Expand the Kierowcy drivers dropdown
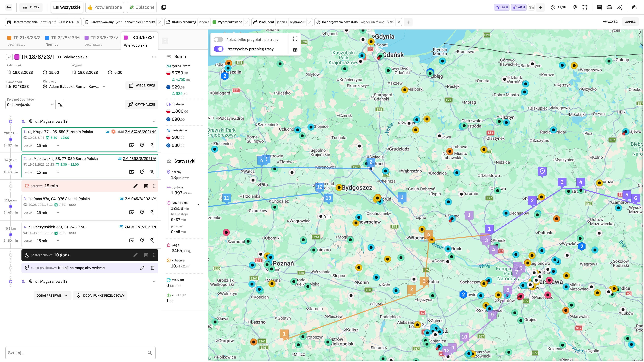The image size is (644, 362). click(x=104, y=86)
